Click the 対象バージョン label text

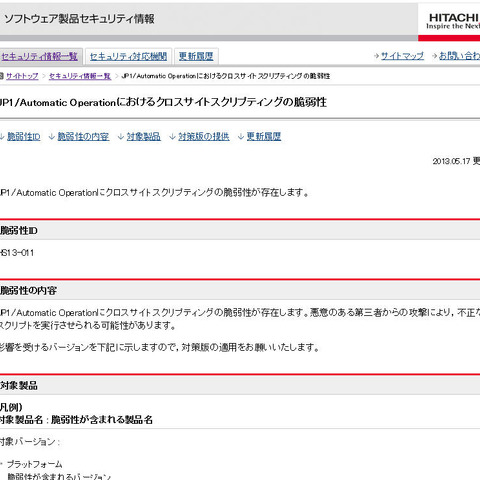tap(30, 442)
